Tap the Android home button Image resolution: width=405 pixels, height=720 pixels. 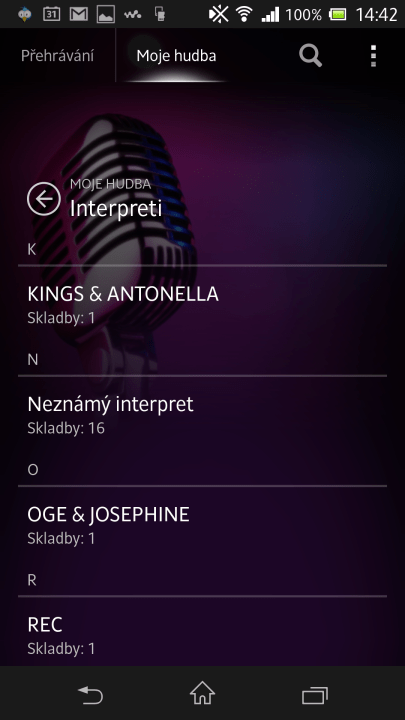pyautogui.click(x=202, y=693)
